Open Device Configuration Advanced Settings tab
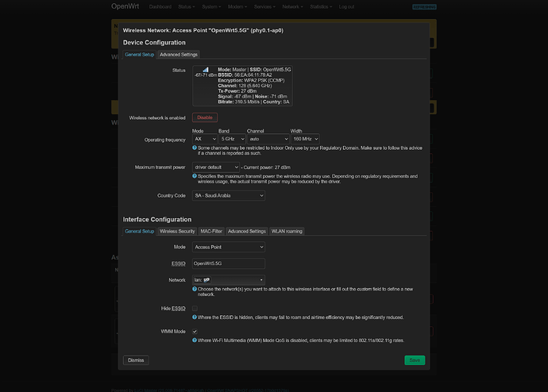 click(x=179, y=55)
